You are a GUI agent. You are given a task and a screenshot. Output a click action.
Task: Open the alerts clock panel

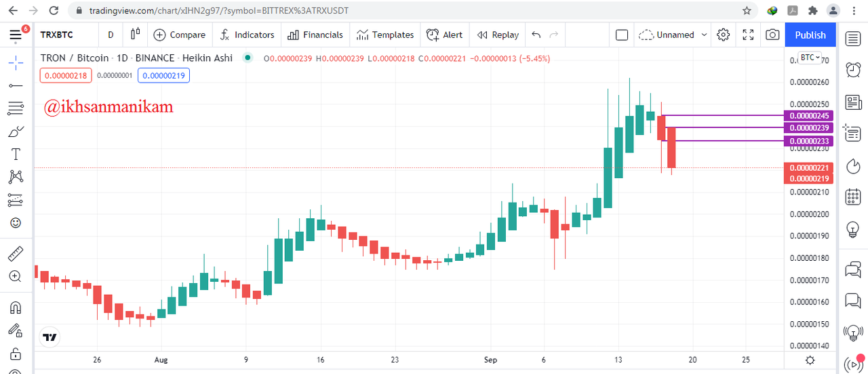[852, 70]
